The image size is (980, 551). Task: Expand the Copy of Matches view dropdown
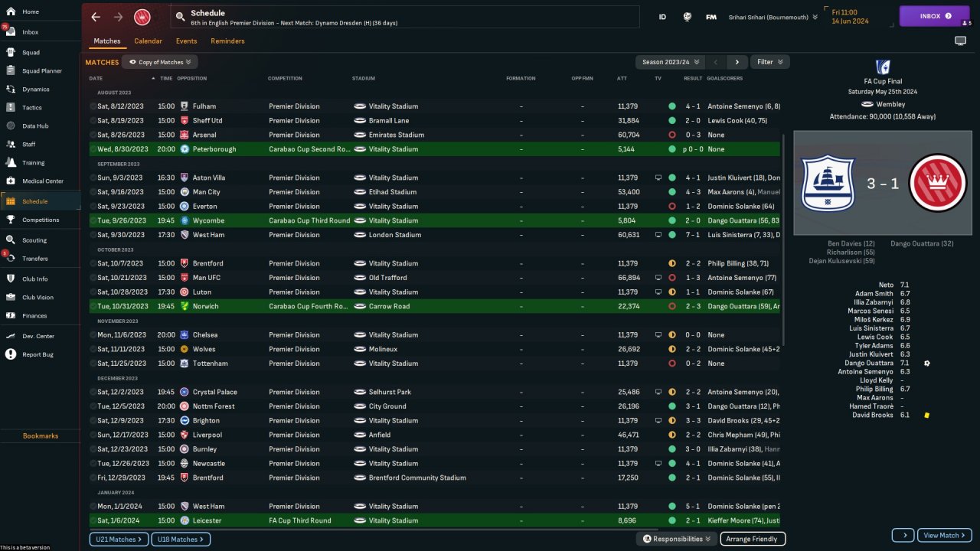[160, 62]
